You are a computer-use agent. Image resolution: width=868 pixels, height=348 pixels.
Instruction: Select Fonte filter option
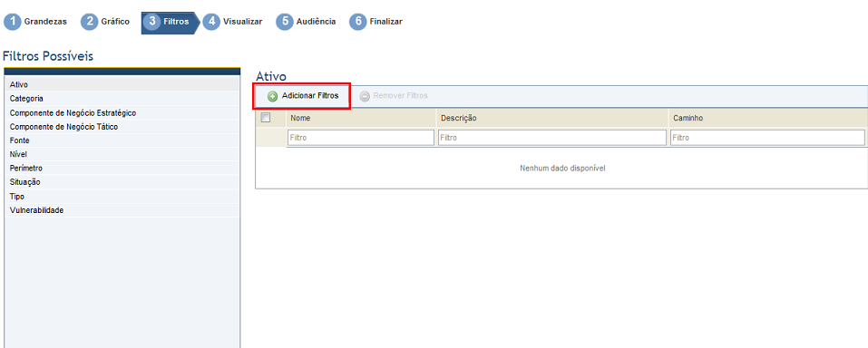point(122,140)
